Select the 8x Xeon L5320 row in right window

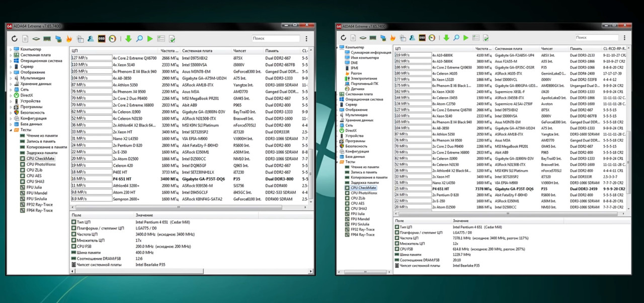click(509, 79)
